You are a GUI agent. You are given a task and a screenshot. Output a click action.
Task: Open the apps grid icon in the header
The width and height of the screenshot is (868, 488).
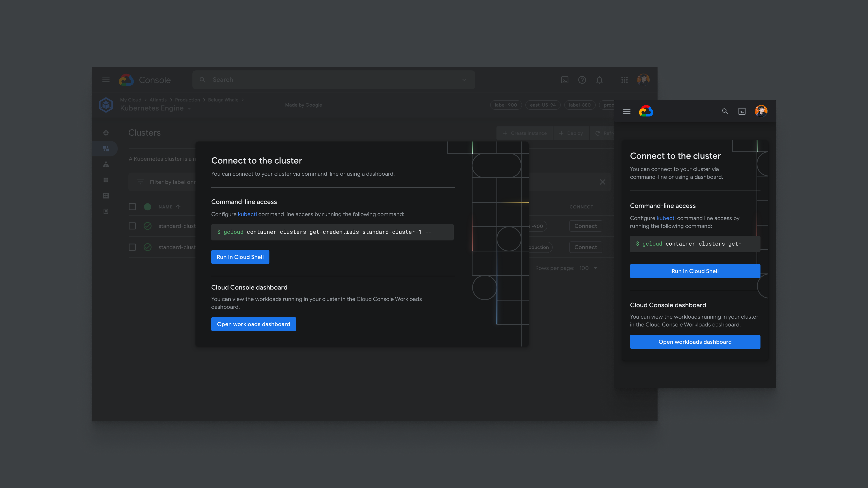pos(624,80)
